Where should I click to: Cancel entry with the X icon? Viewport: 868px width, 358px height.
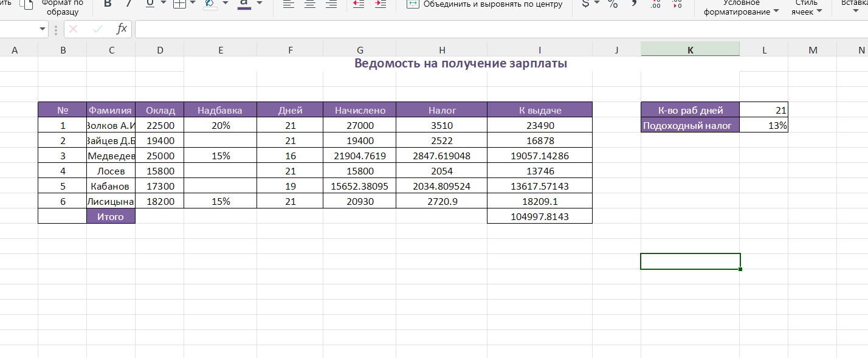(74, 29)
